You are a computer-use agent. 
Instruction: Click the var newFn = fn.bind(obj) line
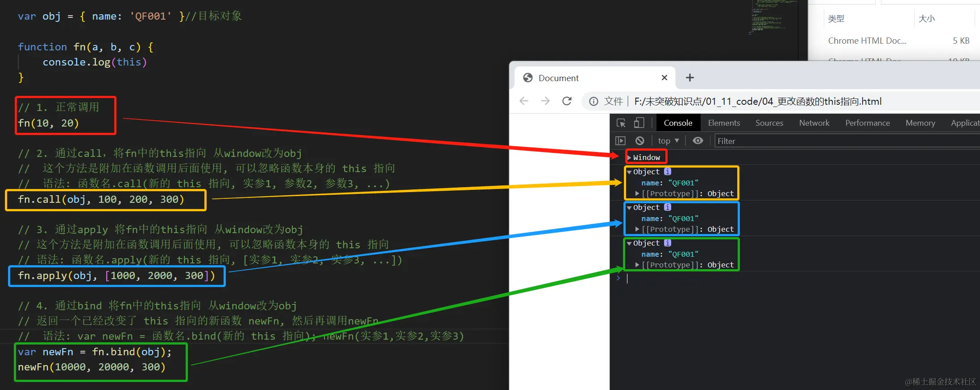pos(95,352)
